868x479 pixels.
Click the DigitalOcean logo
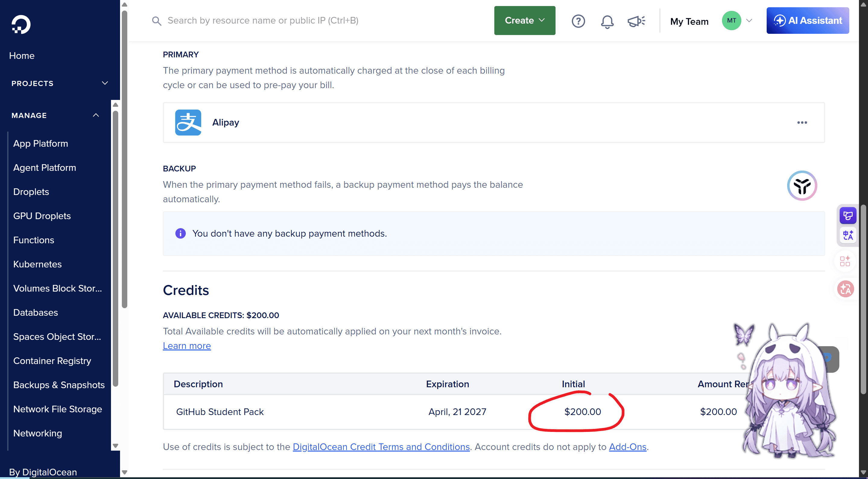[21, 24]
